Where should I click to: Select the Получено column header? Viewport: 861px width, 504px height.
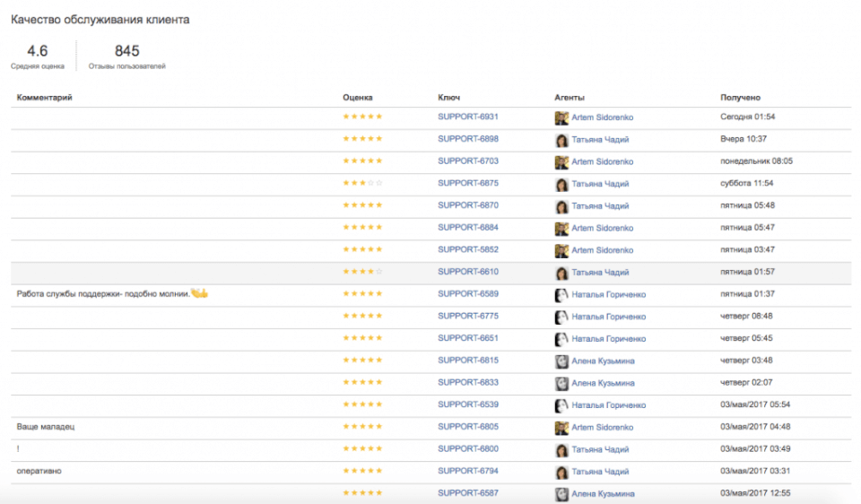tap(740, 98)
